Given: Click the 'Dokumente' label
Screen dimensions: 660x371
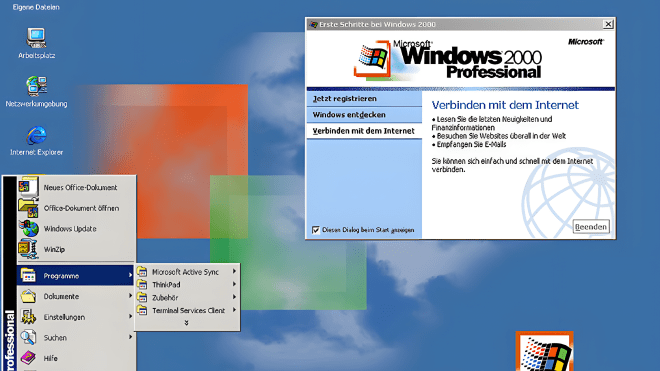Looking at the screenshot, I should click(61, 296).
